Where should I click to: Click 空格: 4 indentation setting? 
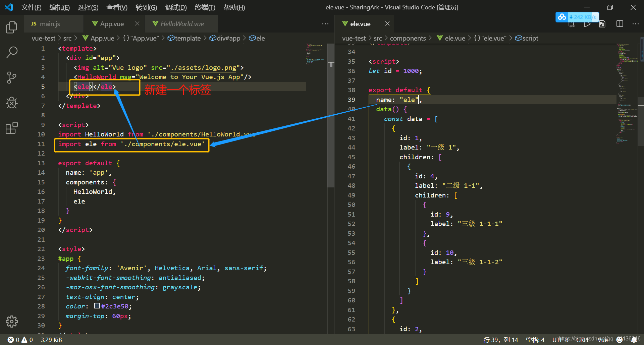pos(535,340)
